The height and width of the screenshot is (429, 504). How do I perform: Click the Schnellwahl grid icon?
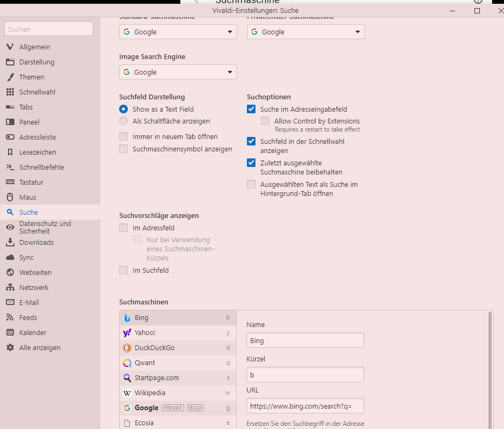pos(10,92)
